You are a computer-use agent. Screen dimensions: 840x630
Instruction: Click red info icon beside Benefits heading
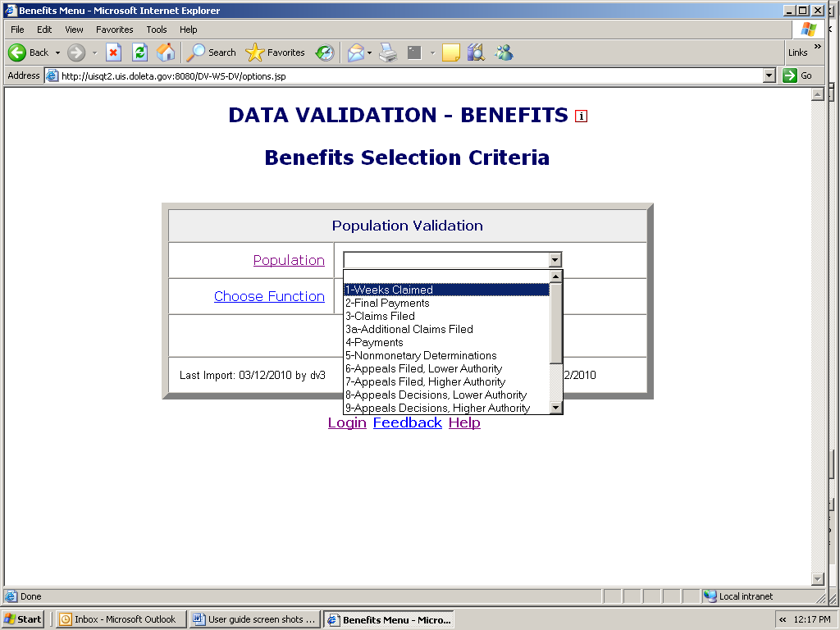pyautogui.click(x=582, y=116)
